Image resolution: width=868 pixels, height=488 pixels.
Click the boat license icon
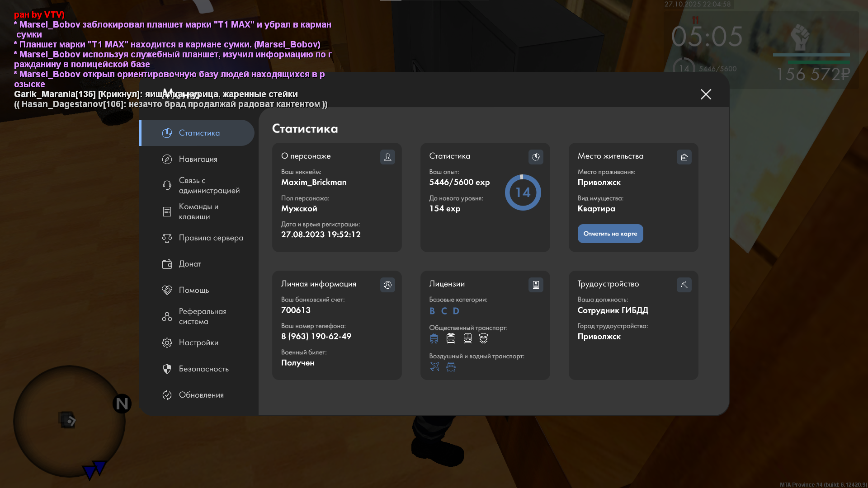[451, 366]
